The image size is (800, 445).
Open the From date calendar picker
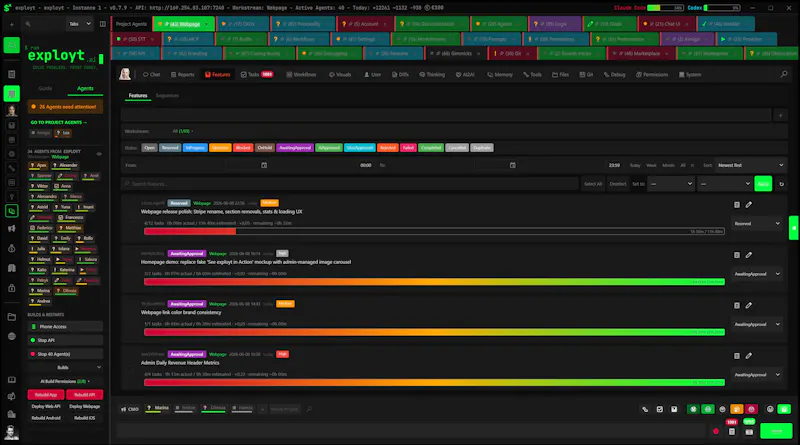tap(264, 165)
